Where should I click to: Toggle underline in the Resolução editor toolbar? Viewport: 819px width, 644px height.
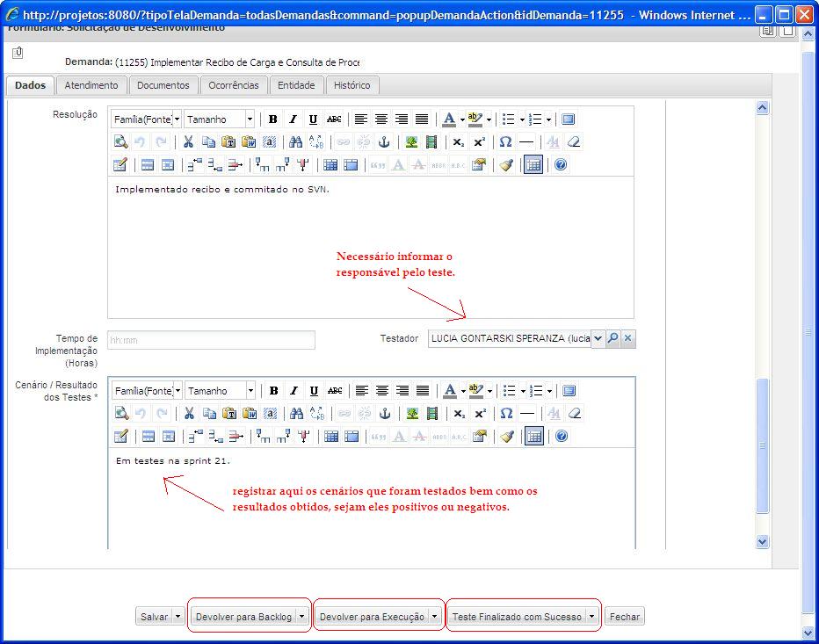[313, 119]
